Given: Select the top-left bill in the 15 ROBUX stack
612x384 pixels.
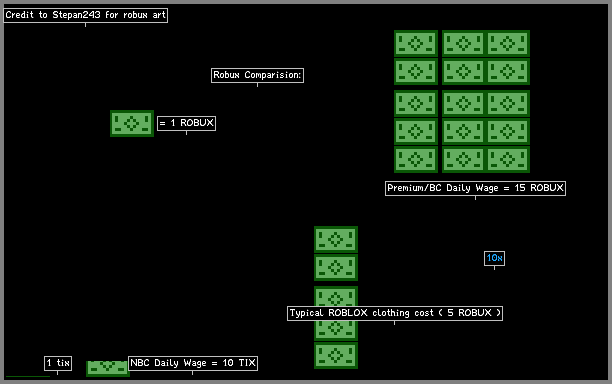Looking at the screenshot, I should click(x=416, y=43).
